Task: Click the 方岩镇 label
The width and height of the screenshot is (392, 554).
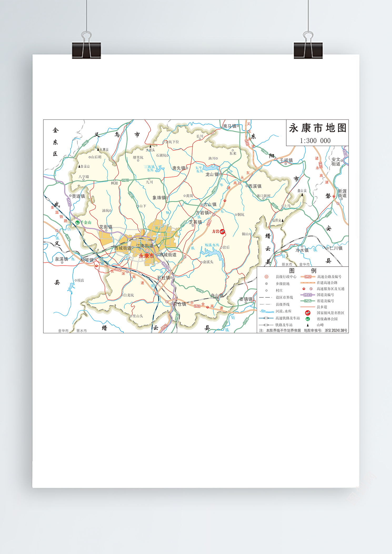Action: click(202, 213)
